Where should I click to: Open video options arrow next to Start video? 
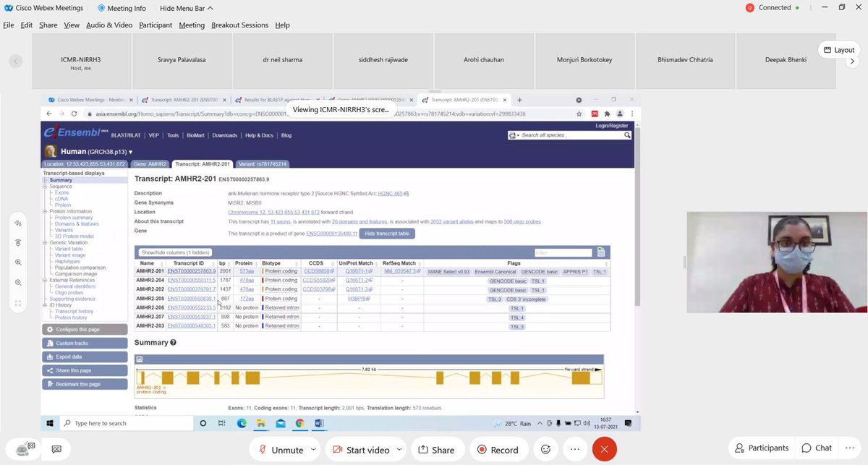click(x=400, y=449)
